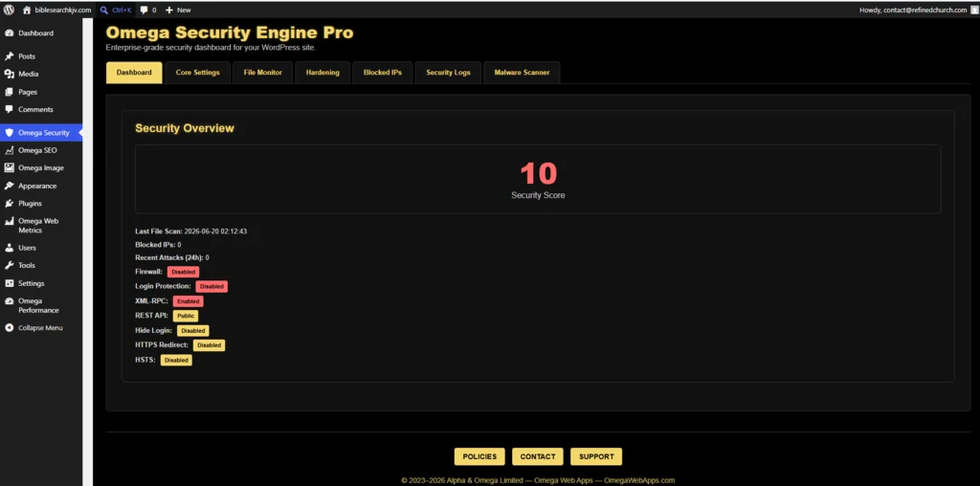Click the XML-RPC Enabled badge

[189, 301]
